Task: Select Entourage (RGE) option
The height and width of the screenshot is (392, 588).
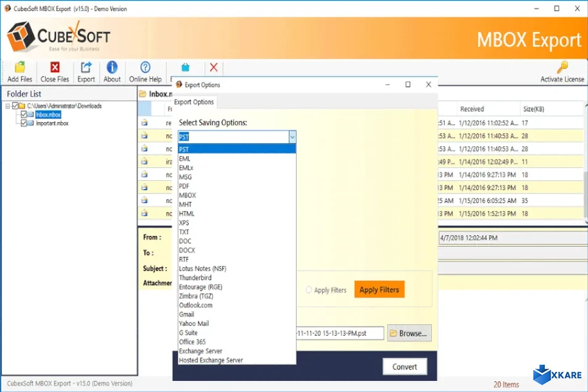Action: tap(237, 287)
